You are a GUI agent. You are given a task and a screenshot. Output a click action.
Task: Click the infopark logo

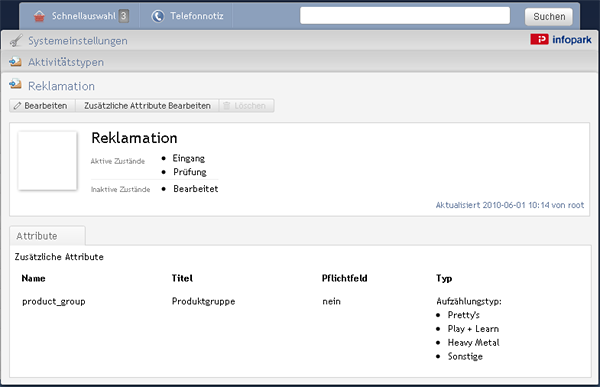tap(561, 39)
